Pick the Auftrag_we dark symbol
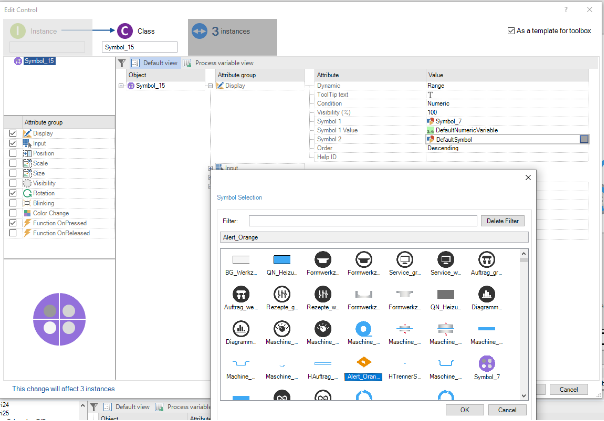 point(241,299)
